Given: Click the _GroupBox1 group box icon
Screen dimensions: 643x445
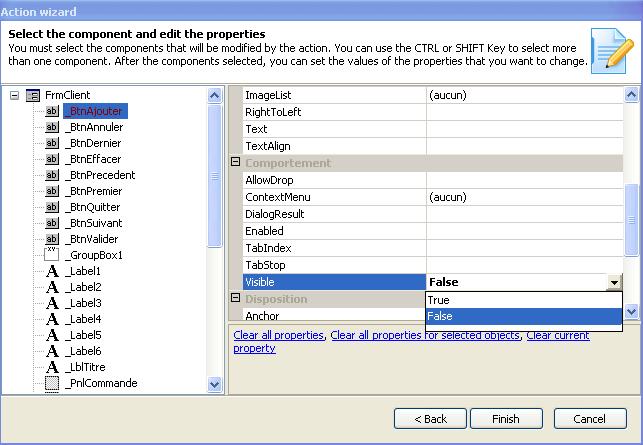Looking at the screenshot, I should pos(52,255).
